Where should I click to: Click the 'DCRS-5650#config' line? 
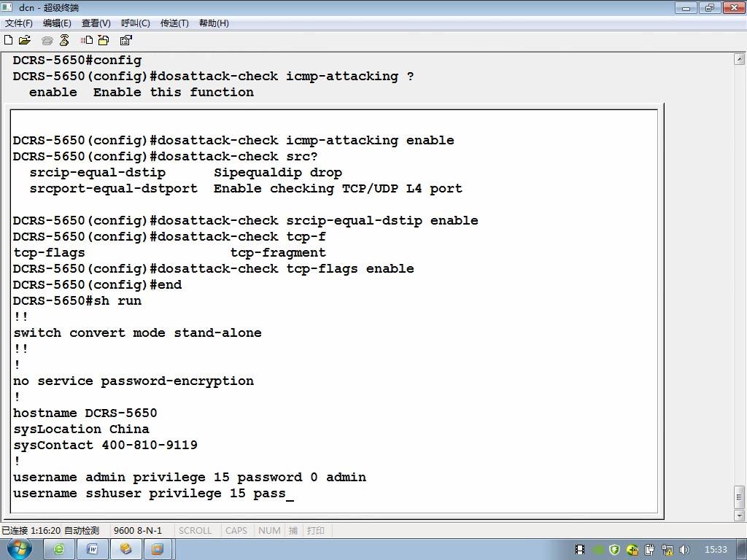(77, 60)
